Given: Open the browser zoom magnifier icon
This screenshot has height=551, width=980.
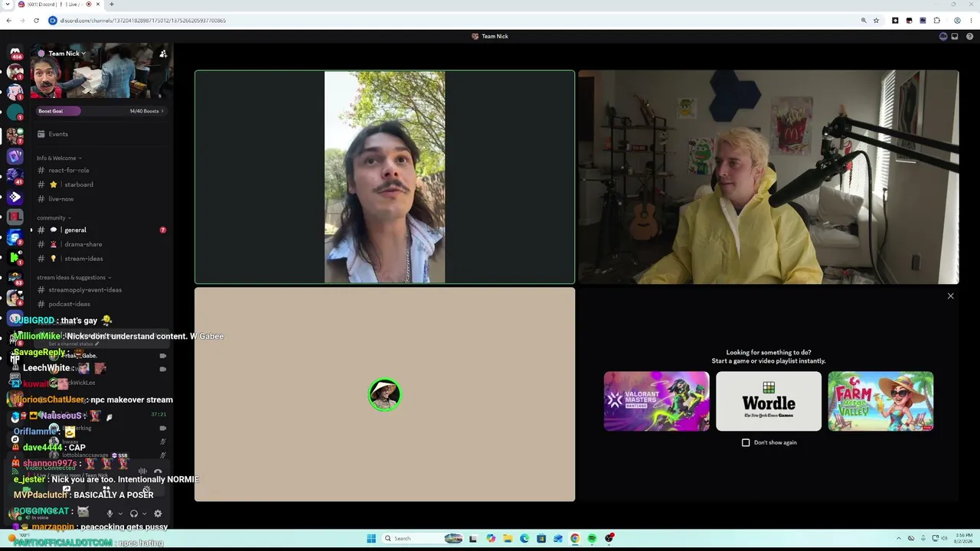Looking at the screenshot, I should coord(864,21).
